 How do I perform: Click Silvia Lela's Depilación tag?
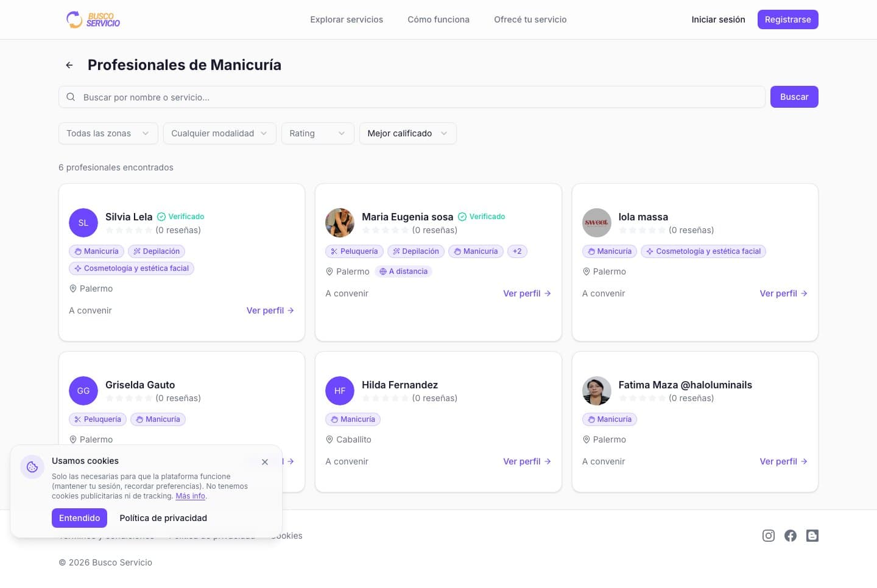157,251
